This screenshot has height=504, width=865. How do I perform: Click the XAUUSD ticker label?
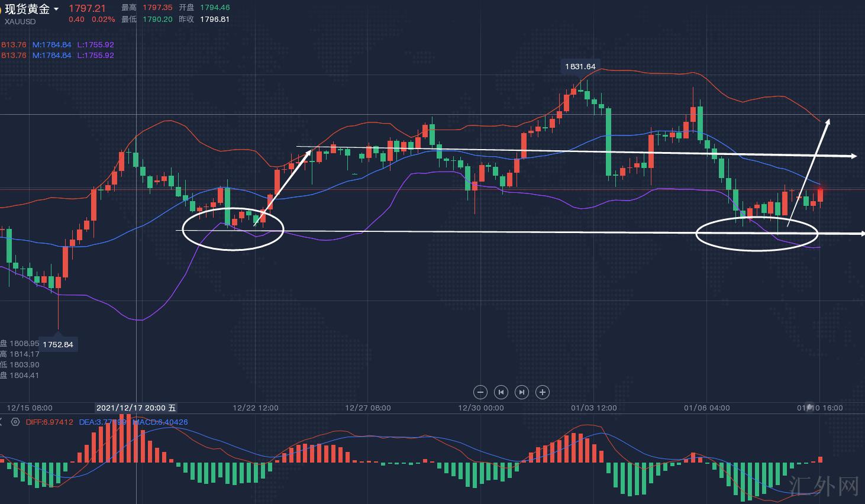tap(20, 21)
